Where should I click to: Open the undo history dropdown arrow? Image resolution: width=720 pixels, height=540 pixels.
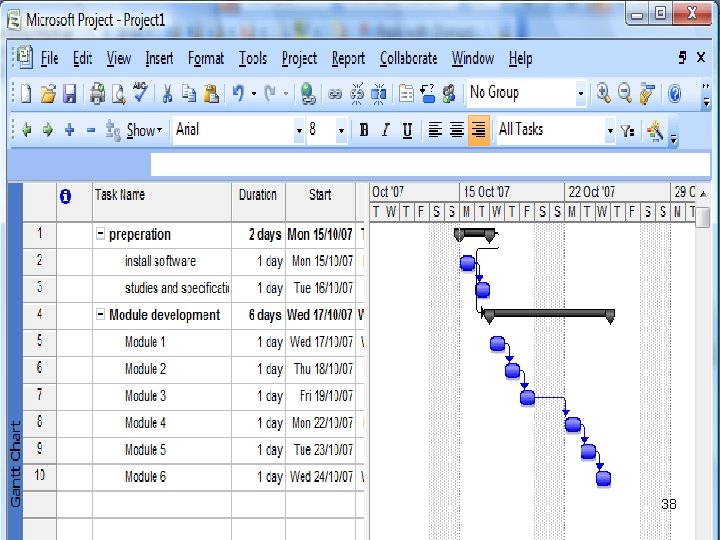254,94
